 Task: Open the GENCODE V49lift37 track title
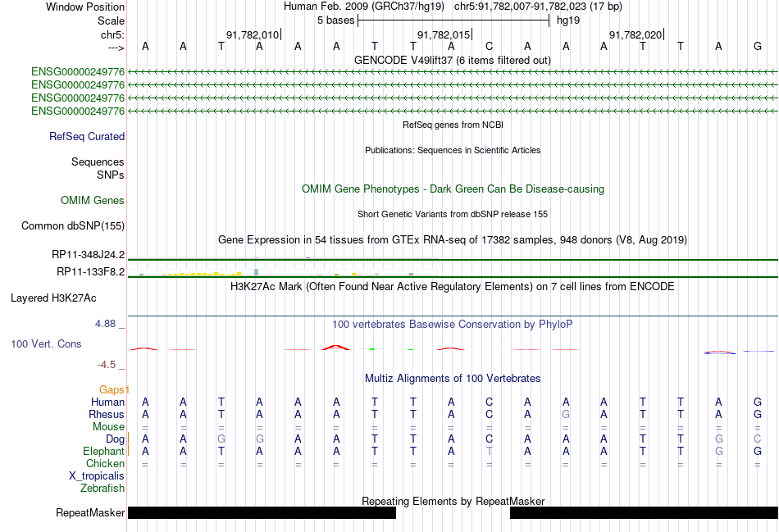[452, 60]
